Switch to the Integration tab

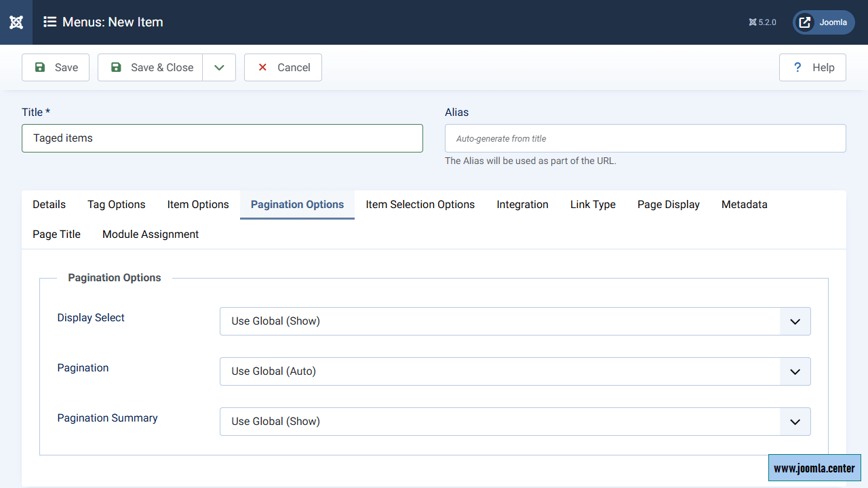[522, 205]
